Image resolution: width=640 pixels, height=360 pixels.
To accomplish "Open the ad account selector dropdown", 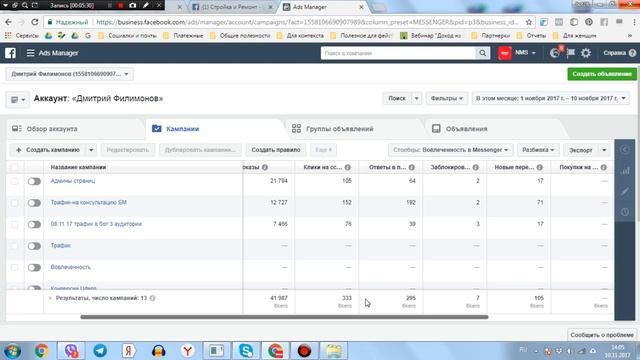I will tap(69, 74).
